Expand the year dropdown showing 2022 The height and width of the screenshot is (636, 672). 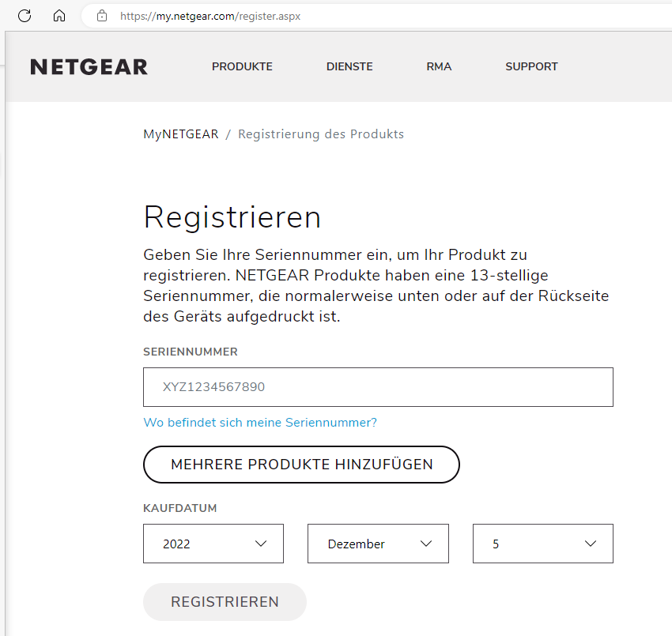click(213, 544)
